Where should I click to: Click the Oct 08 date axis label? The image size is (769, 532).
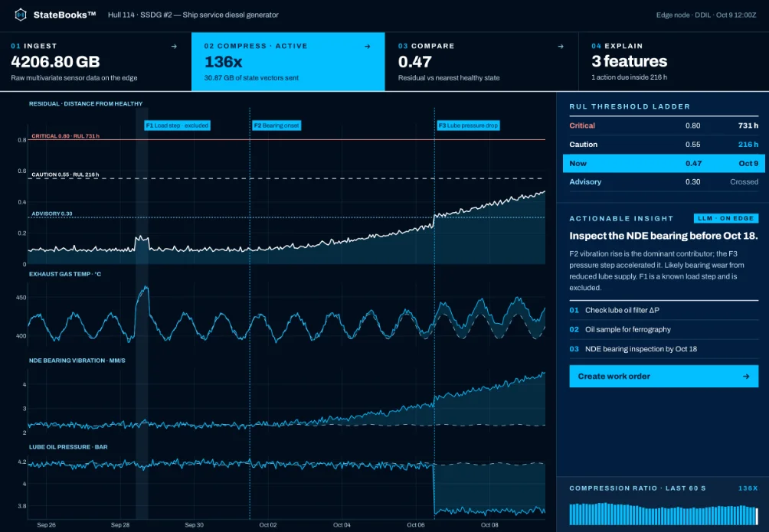489,525
